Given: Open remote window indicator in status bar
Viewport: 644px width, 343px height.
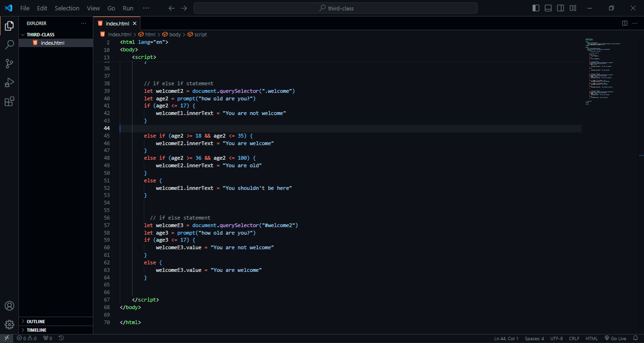Looking at the screenshot, I should coord(6,339).
